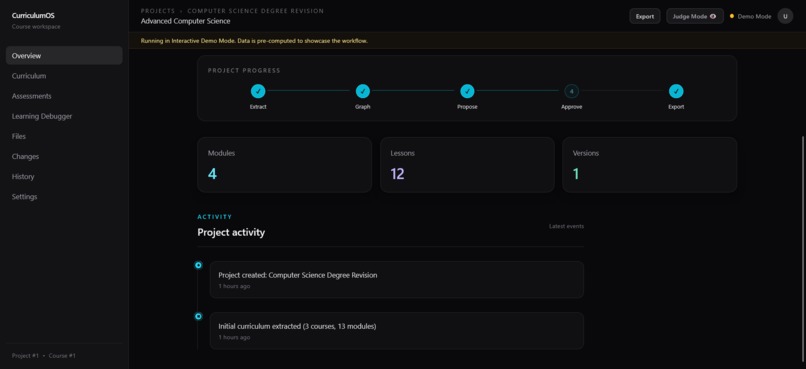Open the 'Project created' activity entry

[397, 280]
